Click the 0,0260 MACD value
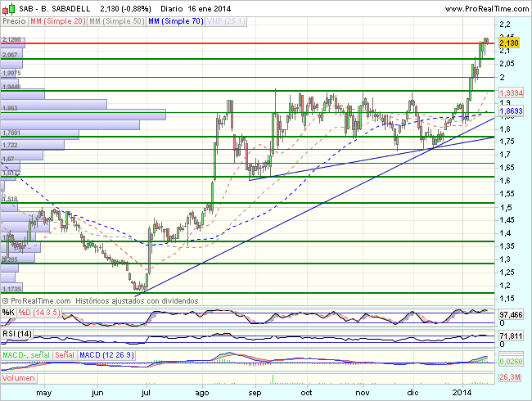Viewport: 532px width, 401px height. pos(511,362)
